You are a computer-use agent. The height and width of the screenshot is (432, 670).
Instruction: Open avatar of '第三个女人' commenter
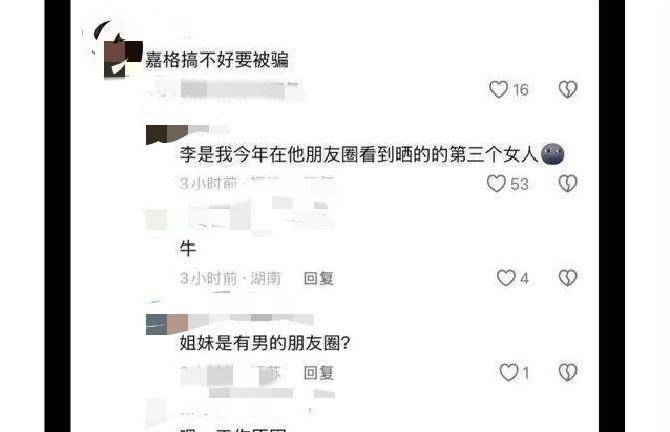167,135
